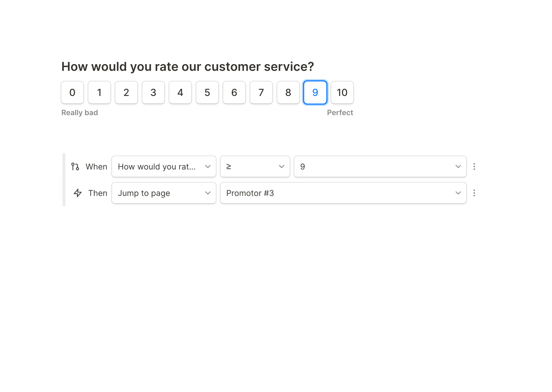Click the 'Really bad' scale label

tap(80, 113)
